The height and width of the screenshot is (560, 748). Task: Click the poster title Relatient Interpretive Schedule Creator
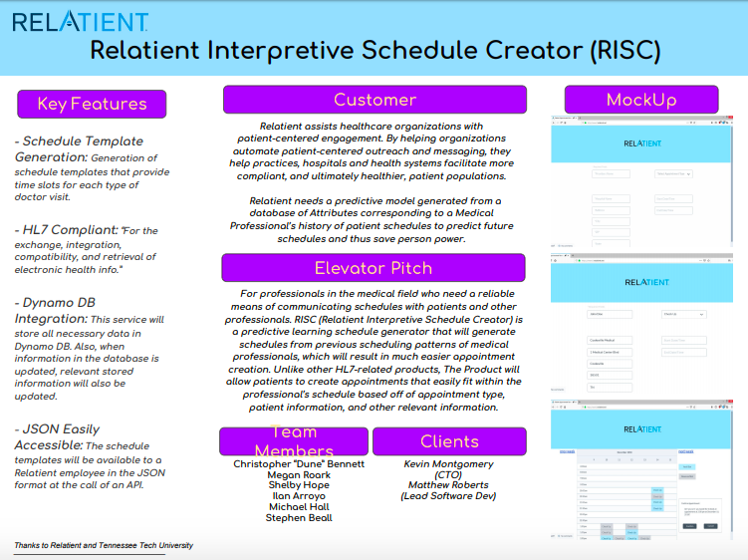pyautogui.click(x=374, y=49)
